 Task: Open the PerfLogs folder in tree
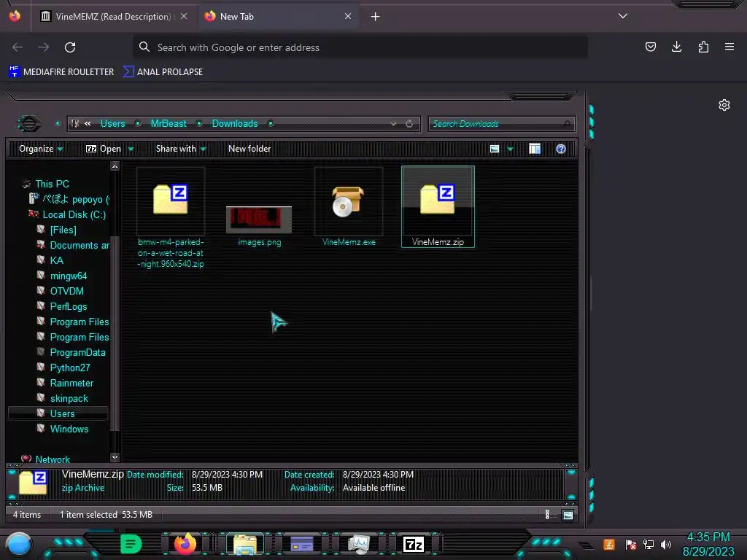point(62,307)
